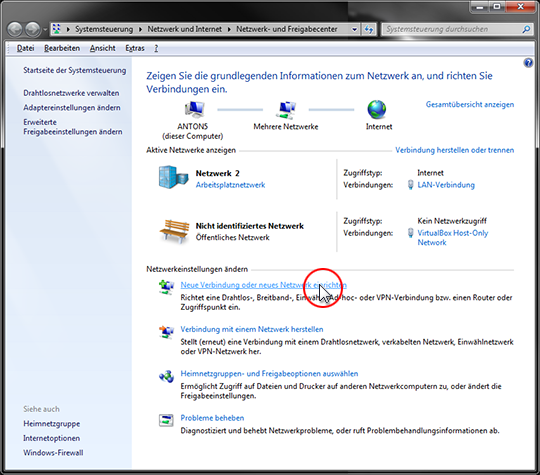Image resolution: width=540 pixels, height=475 pixels.
Task: Click the search magnifier icon
Action: (526, 29)
